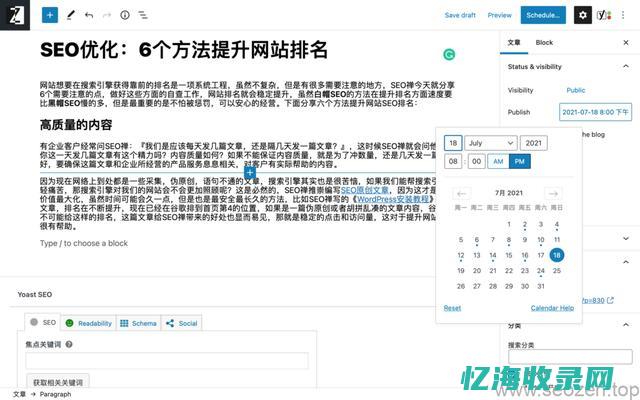Switch to the Block sidebar tab
Image resolution: width=640 pixels, height=400 pixels.
(x=544, y=42)
